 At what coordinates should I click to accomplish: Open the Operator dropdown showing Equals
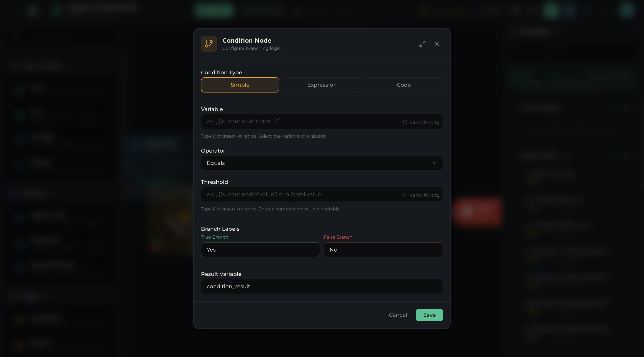(x=322, y=163)
